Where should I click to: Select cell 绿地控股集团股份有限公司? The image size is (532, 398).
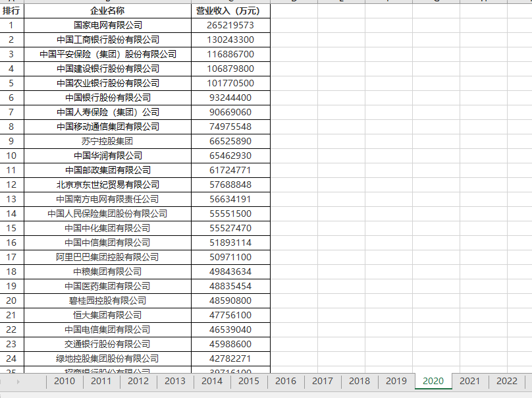(x=107, y=358)
